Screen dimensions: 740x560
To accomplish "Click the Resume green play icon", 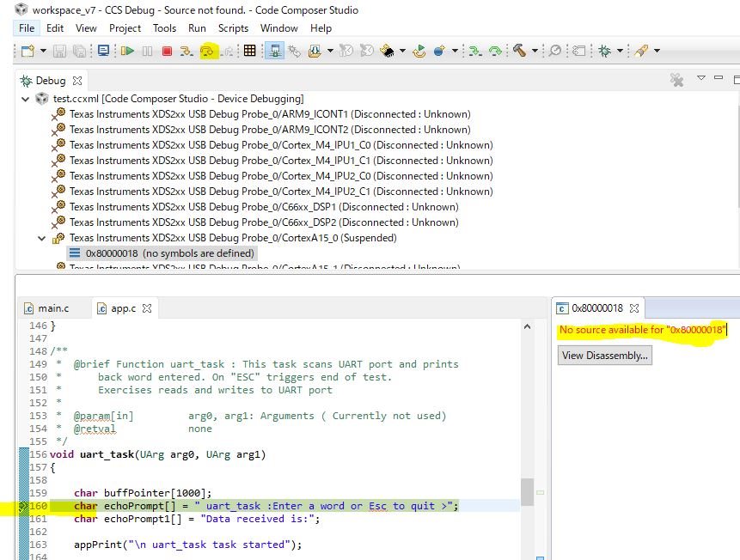I will click(127, 51).
